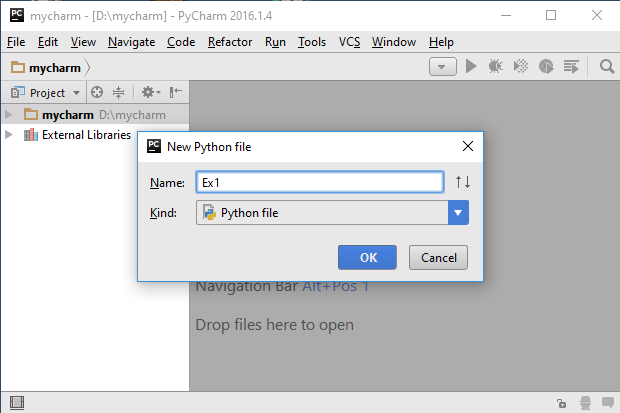Open the View menu
The image size is (620, 413).
(x=83, y=42)
